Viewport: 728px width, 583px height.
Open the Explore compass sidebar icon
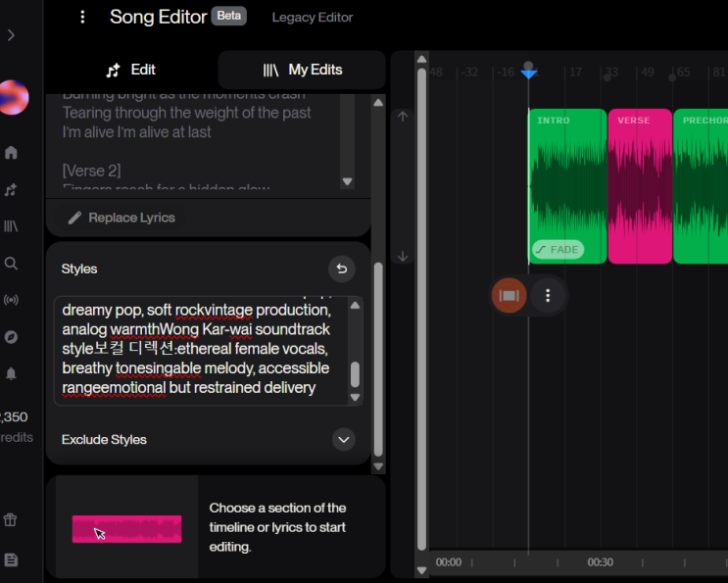point(11,337)
